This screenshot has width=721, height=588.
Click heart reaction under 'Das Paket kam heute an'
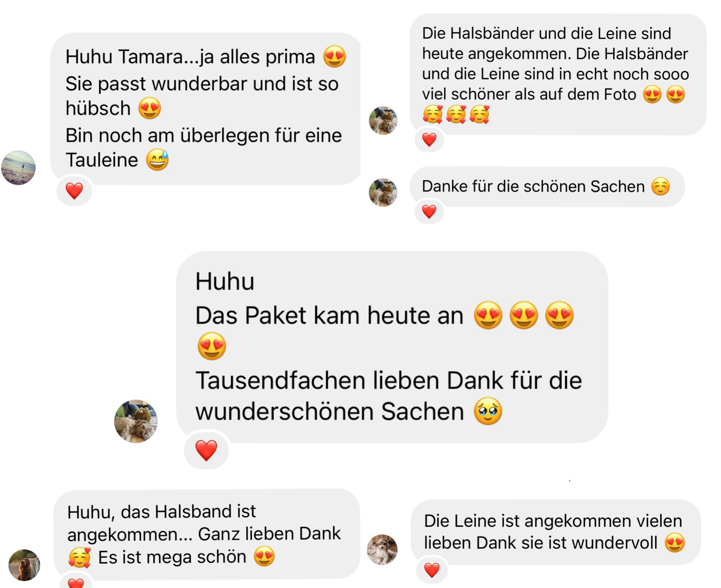point(206,450)
